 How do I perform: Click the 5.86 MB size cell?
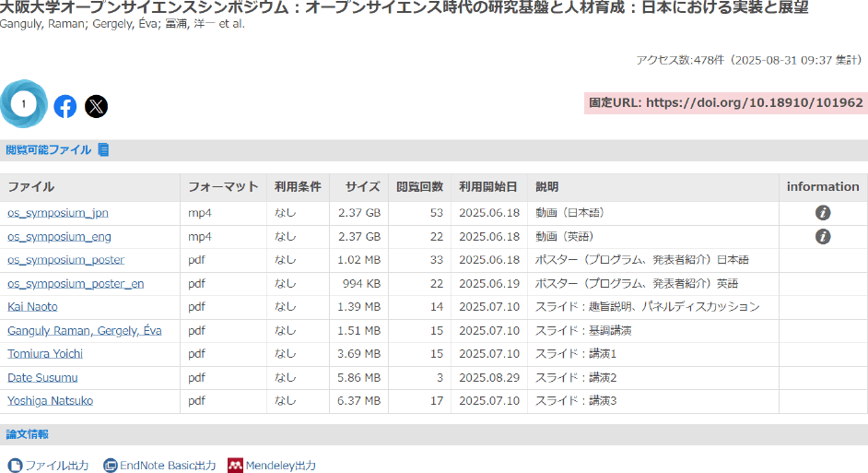358,378
